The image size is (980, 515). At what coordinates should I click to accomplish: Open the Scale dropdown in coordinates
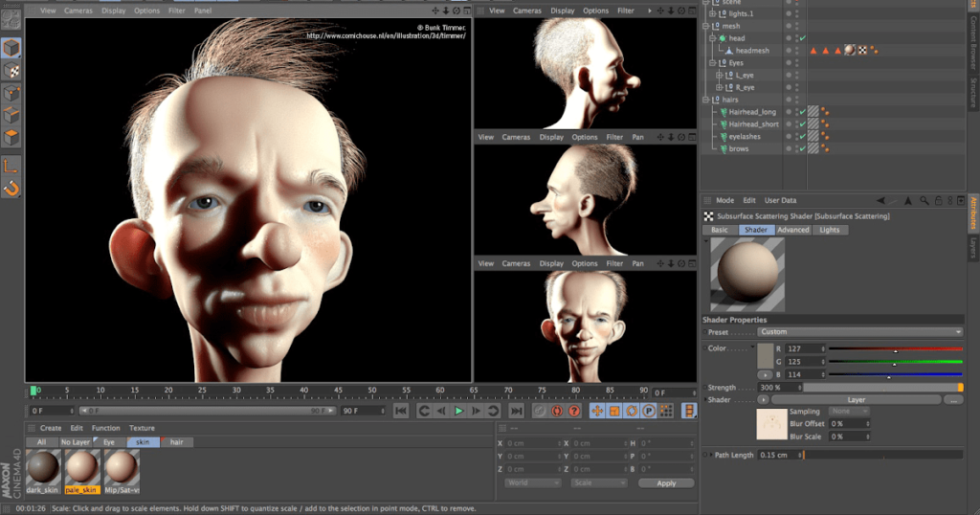(598, 483)
